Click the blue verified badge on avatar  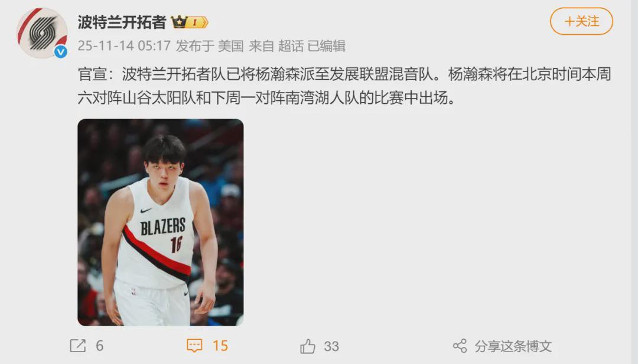(61, 51)
